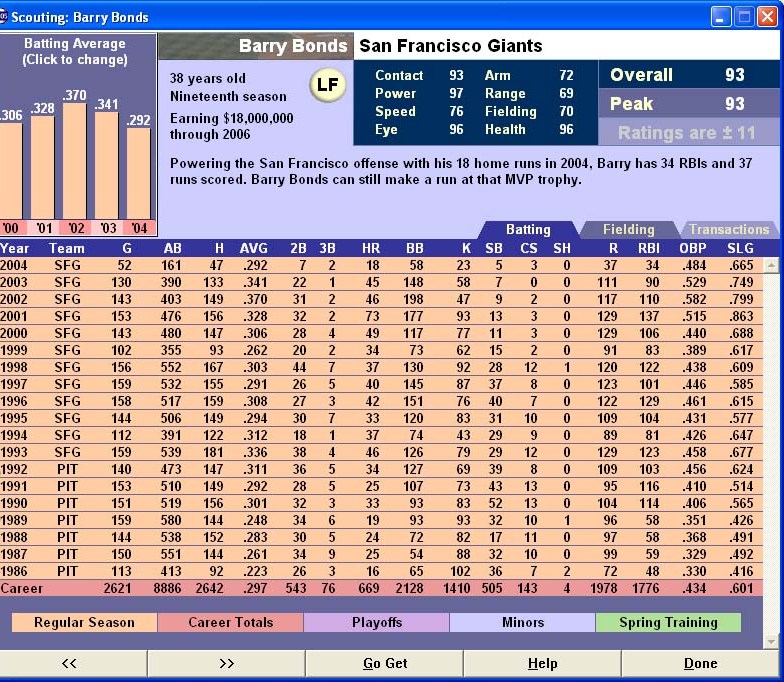Click Done to close scouting report
Image resolution: width=784 pixels, height=682 pixels.
(x=700, y=663)
